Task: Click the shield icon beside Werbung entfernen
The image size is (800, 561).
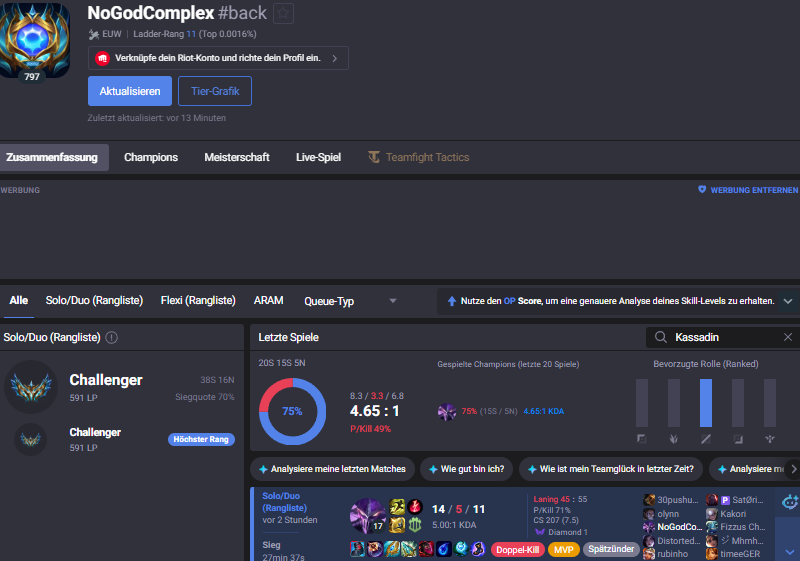Action: tap(702, 190)
